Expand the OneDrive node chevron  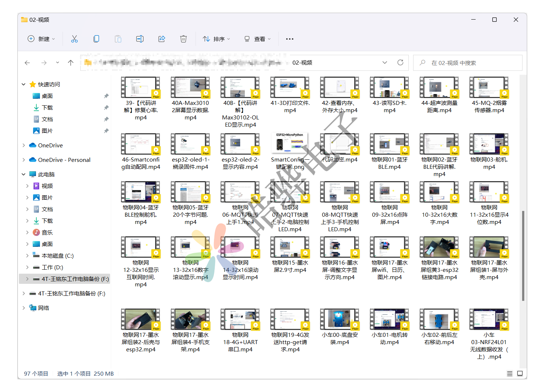pyautogui.click(x=24, y=145)
